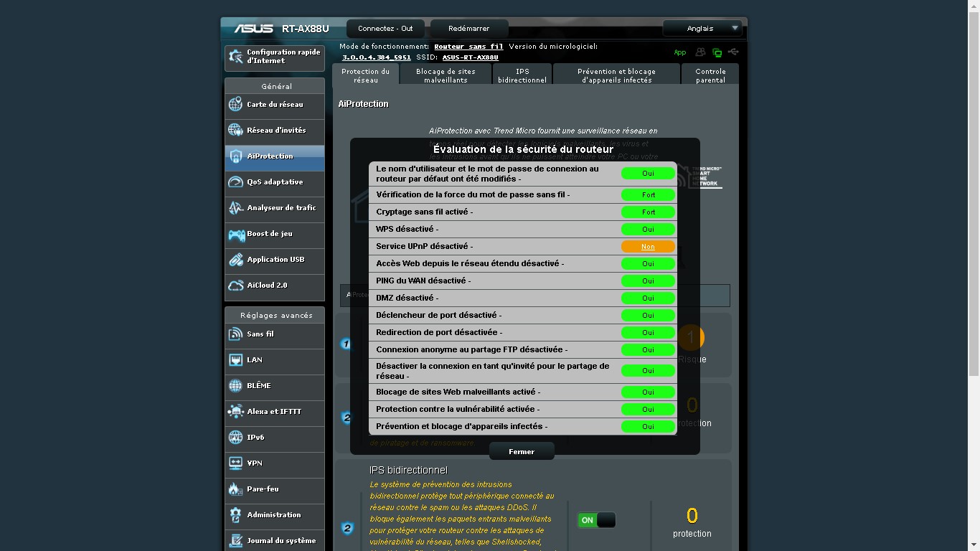The width and height of the screenshot is (980, 551).
Task: Click Fort status for wireless password strength
Action: 648,195
